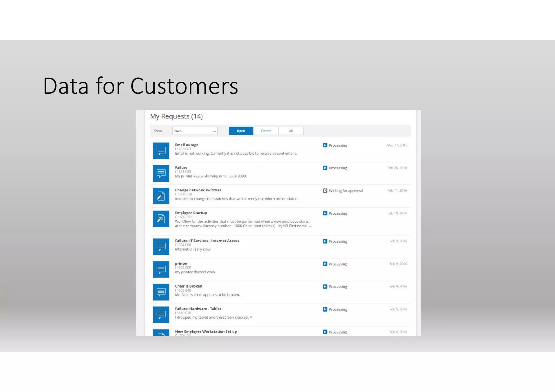This screenshot has height=392, width=555.
Task: Click the 'Feb 5, 2016' date
Action: (398, 309)
